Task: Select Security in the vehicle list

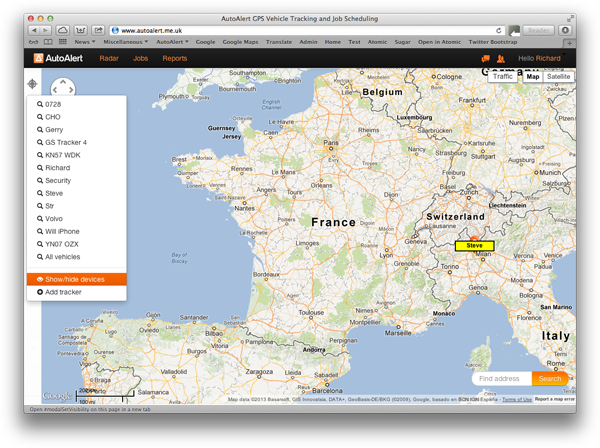Action: 77,180
